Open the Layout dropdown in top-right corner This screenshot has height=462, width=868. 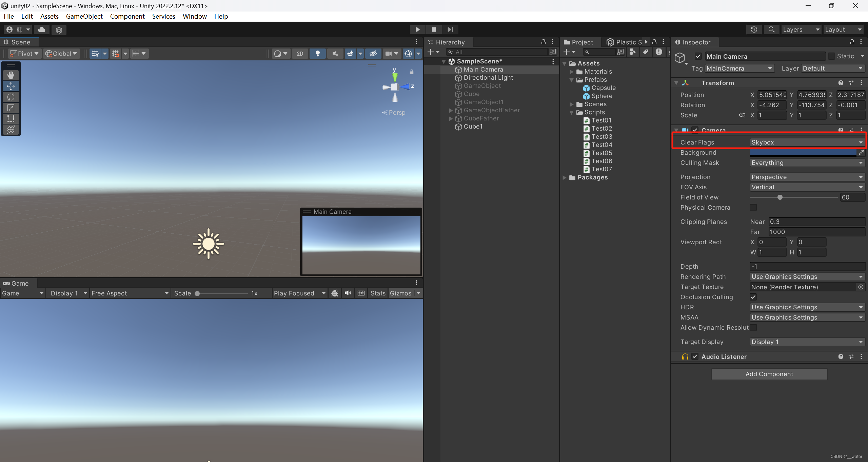(x=843, y=30)
